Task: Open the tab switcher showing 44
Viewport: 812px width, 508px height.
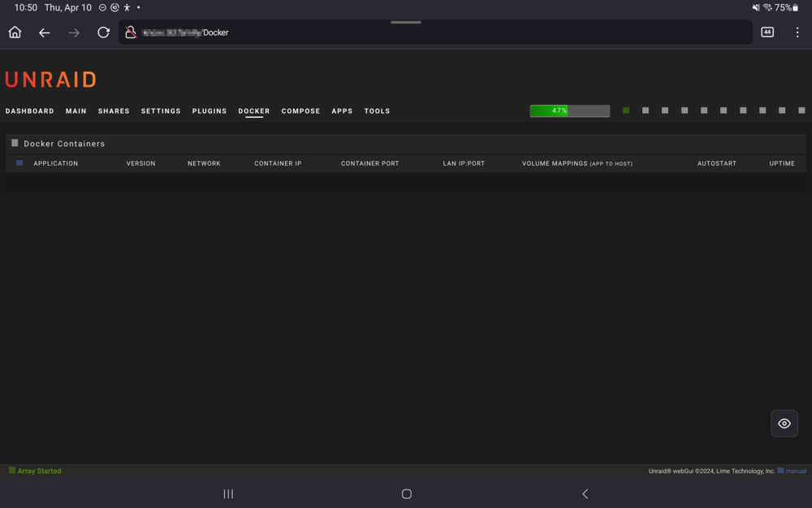Action: point(767,33)
